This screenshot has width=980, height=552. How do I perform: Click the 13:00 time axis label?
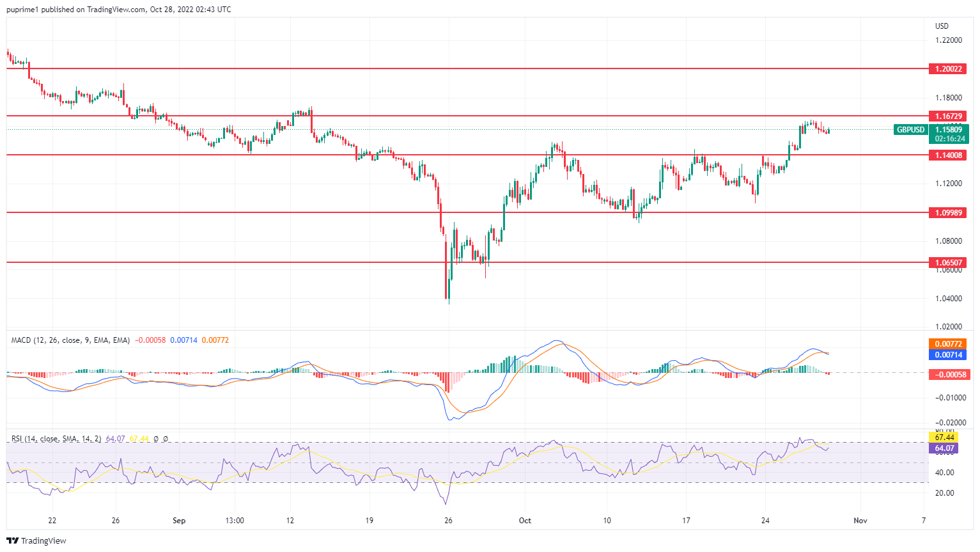click(235, 521)
